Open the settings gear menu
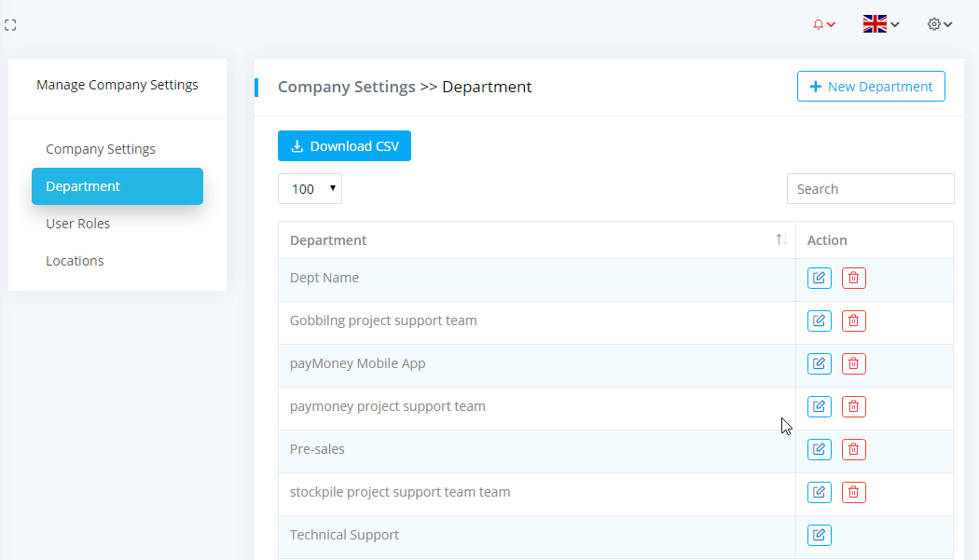979x560 pixels. tap(940, 25)
